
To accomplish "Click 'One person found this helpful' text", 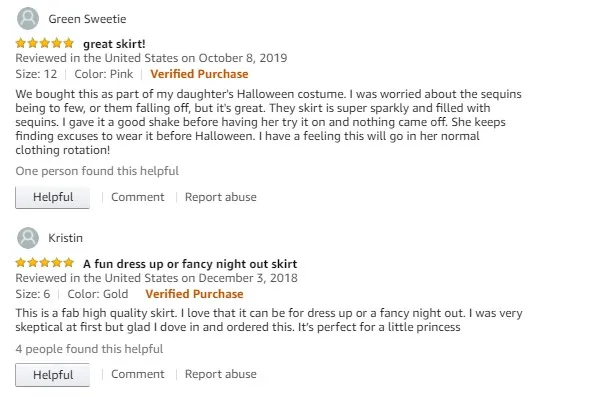I will tap(97, 171).
